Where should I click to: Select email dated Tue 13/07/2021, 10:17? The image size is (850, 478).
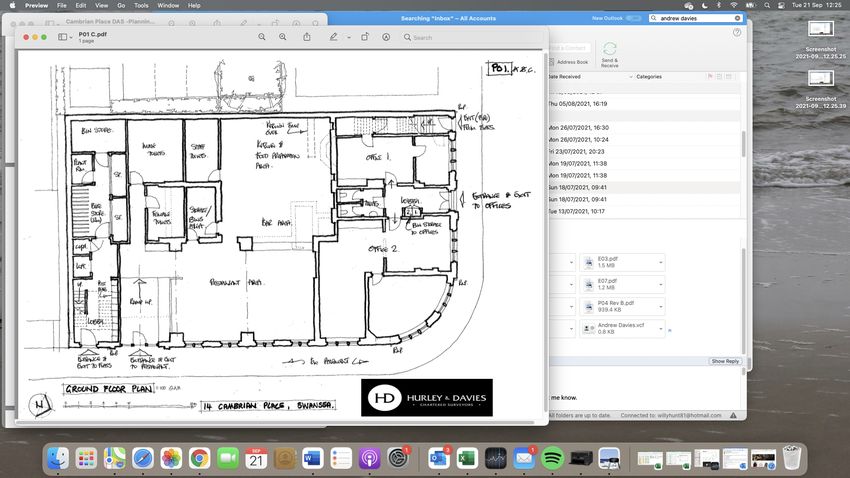(x=645, y=211)
